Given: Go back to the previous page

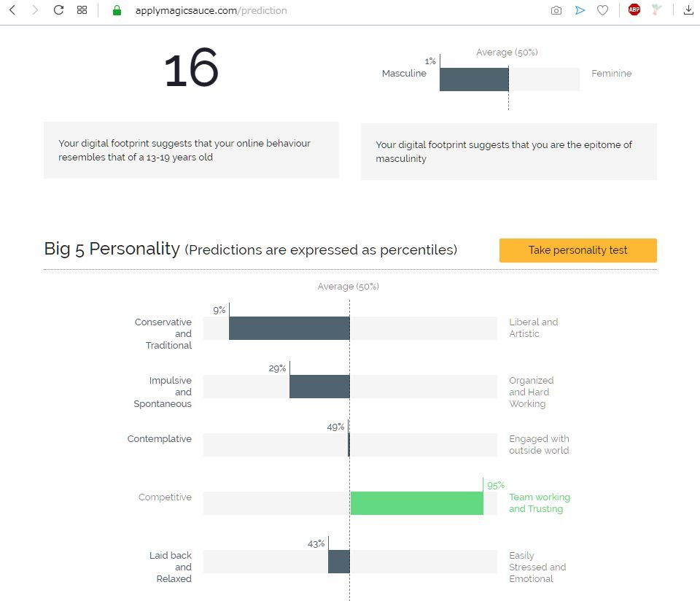Looking at the screenshot, I should pyautogui.click(x=12, y=10).
